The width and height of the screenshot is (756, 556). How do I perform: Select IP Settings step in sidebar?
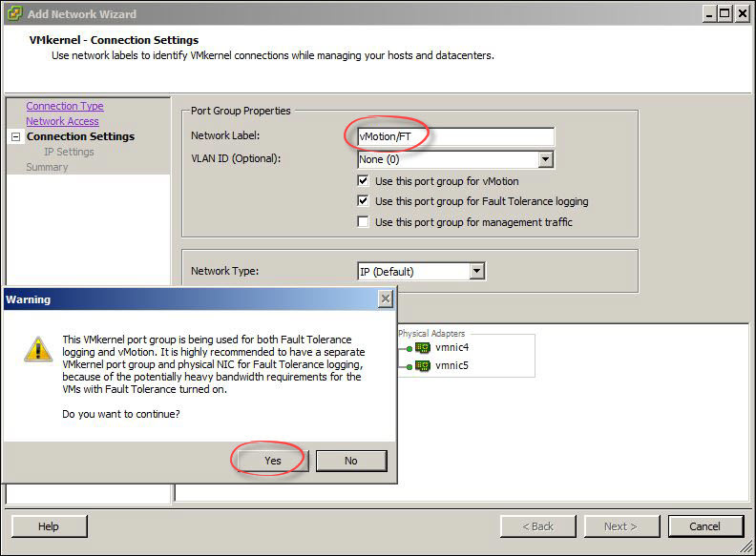[69, 152]
